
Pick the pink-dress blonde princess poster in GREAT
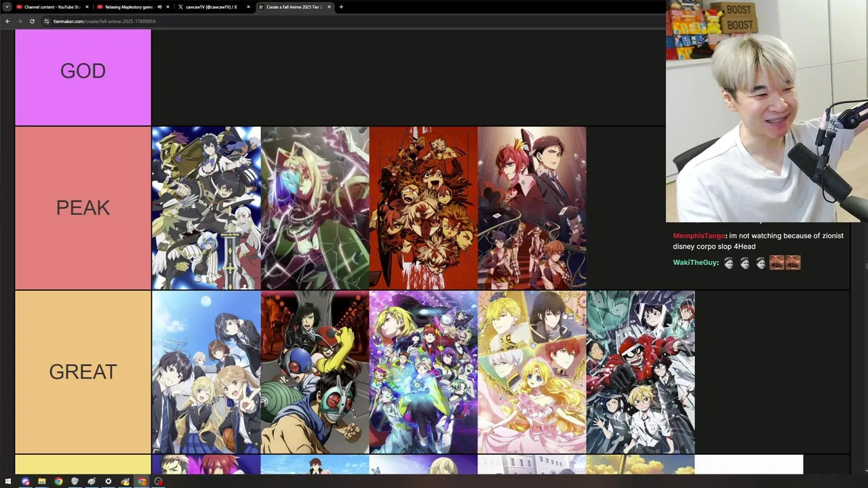click(532, 372)
